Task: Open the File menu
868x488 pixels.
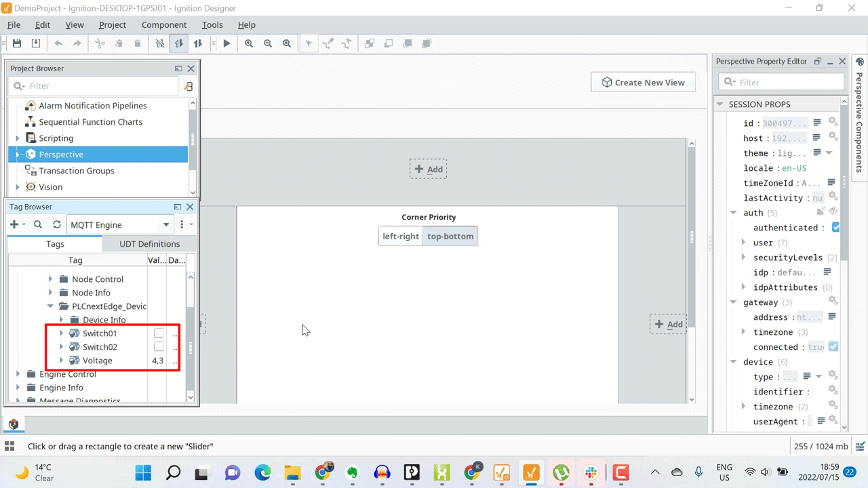Action: click(14, 24)
